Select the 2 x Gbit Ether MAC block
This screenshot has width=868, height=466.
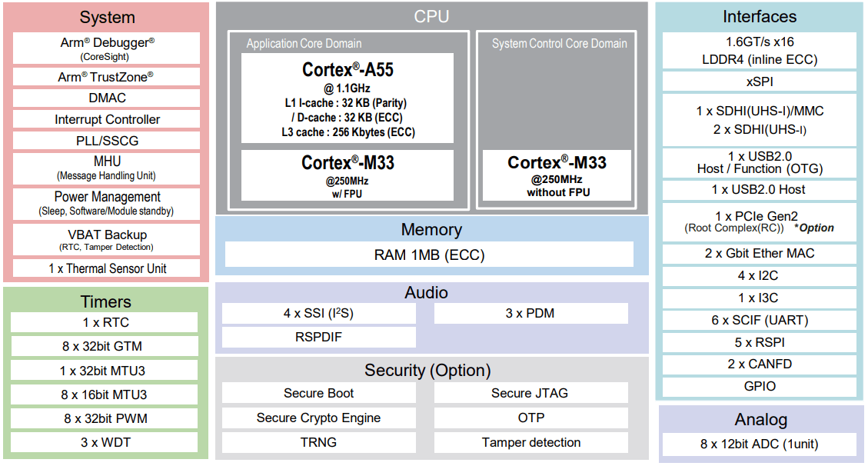[759, 254]
